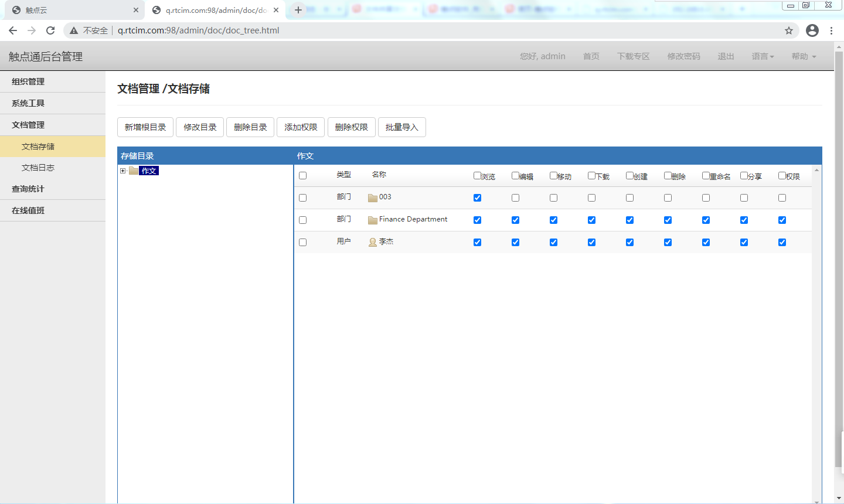Image resolution: width=844 pixels, height=504 pixels.
Task: Open the browser profile avatar icon
Action: 812,30
